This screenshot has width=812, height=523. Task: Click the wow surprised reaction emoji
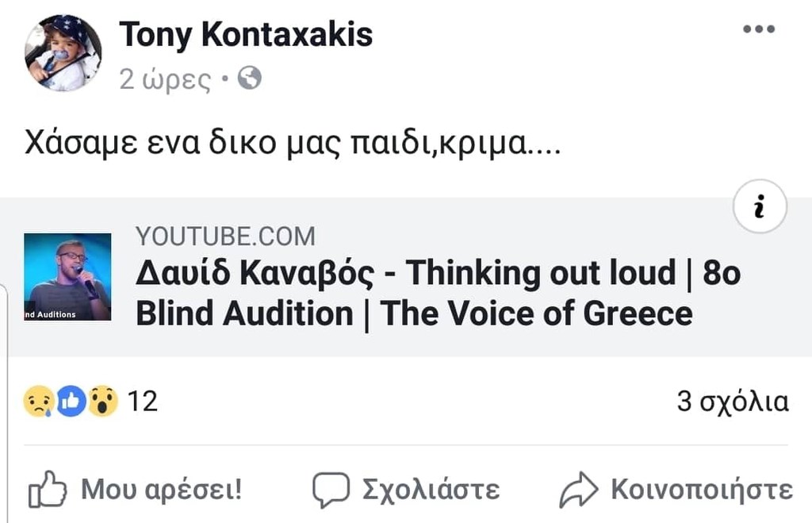pos(103,402)
